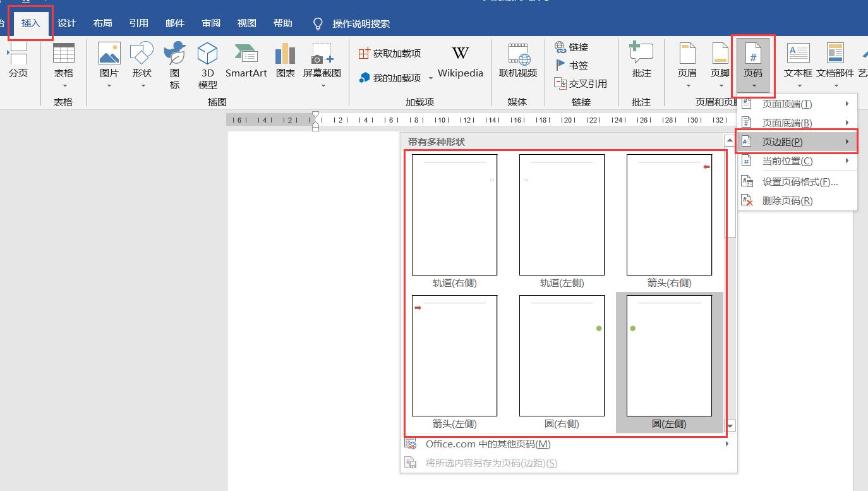Pick the 箭头(右侧) page number style
This screenshot has height=491, width=868.
tap(669, 215)
